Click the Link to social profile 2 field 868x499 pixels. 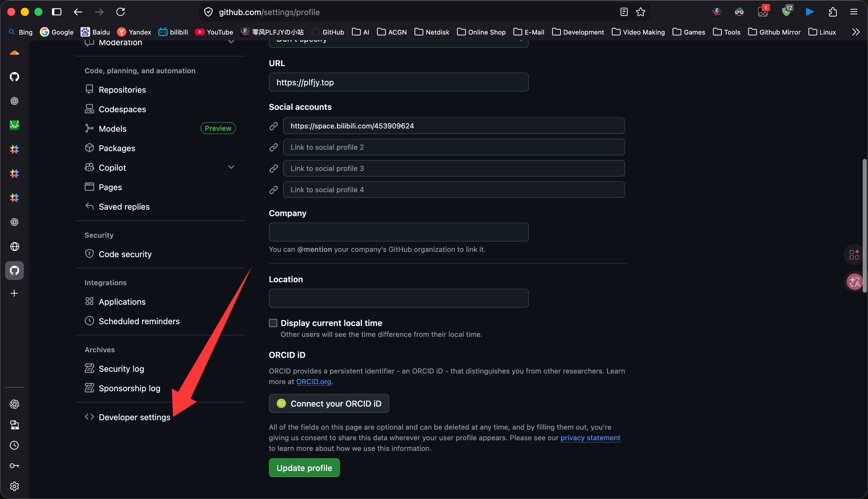coord(454,147)
